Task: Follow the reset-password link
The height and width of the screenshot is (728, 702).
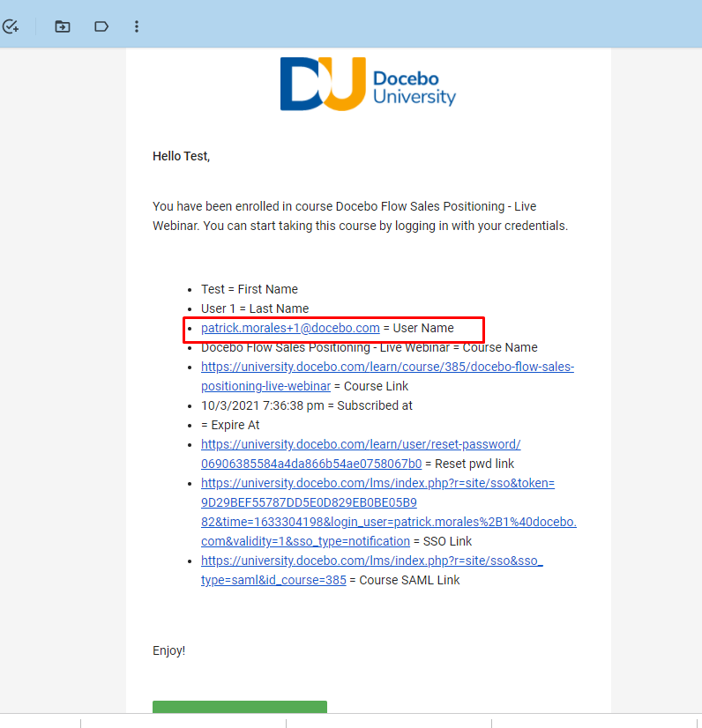Action: pos(361,454)
